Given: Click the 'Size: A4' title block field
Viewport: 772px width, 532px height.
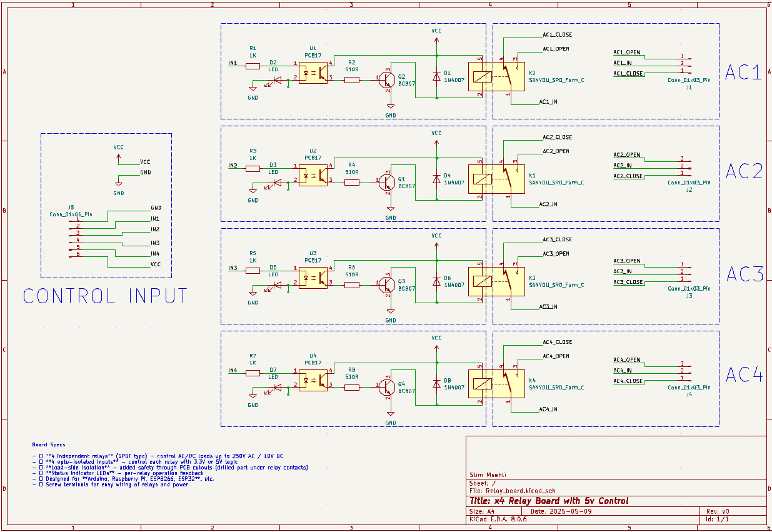Looking at the screenshot, I should click(x=481, y=511).
